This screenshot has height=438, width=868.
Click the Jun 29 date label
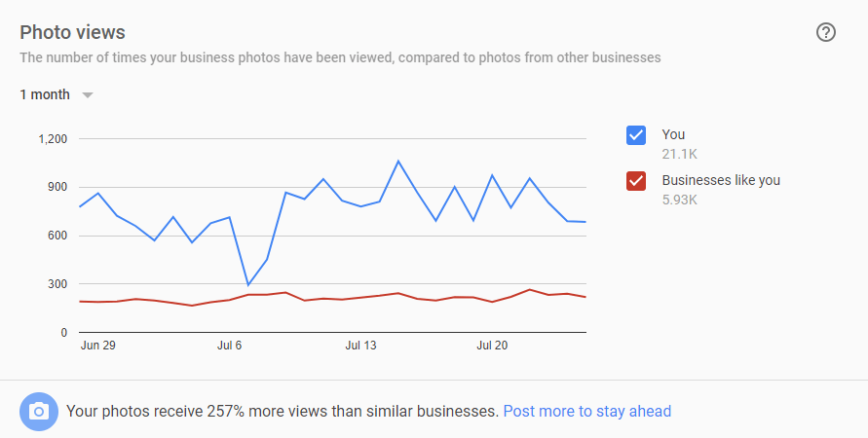(x=97, y=346)
